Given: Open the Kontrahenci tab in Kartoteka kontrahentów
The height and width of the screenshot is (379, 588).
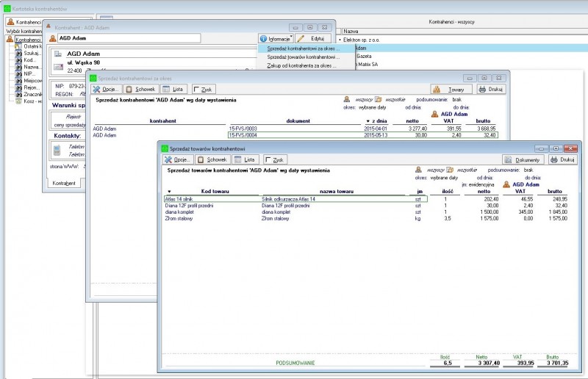Looking at the screenshot, I should (24, 22).
